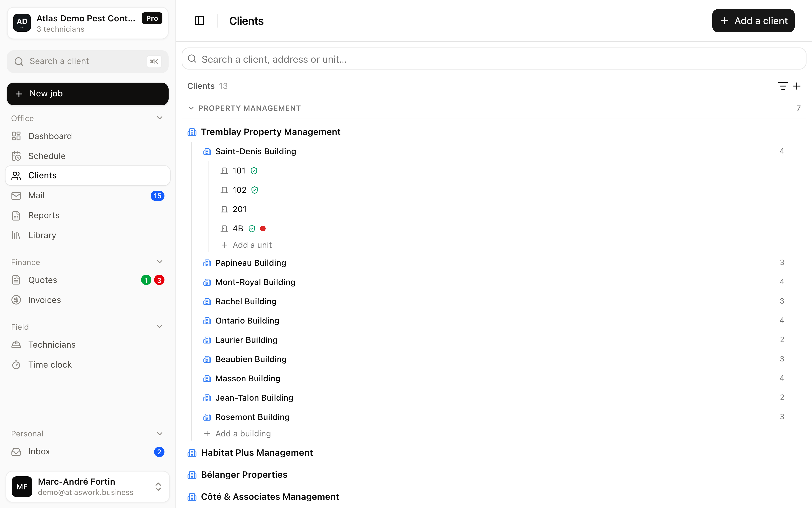Click shield icon next to unit 102
This screenshot has width=812, height=508.
[255, 190]
